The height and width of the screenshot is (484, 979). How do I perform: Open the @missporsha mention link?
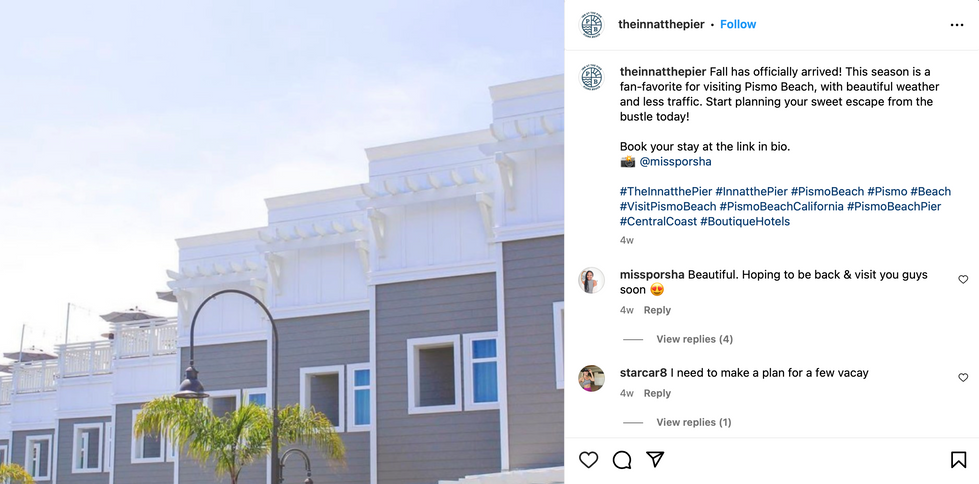676,162
